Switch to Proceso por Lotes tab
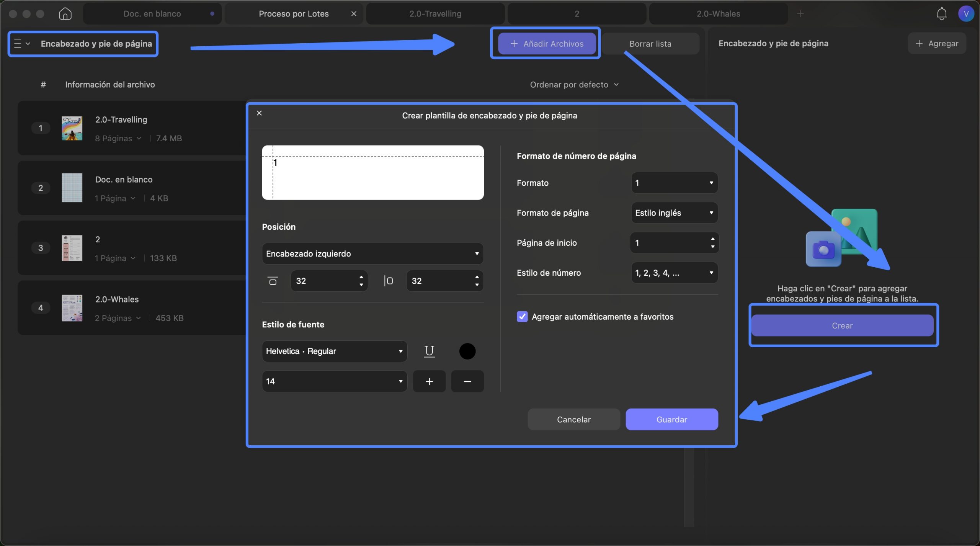The height and width of the screenshot is (546, 980). [x=294, y=14]
